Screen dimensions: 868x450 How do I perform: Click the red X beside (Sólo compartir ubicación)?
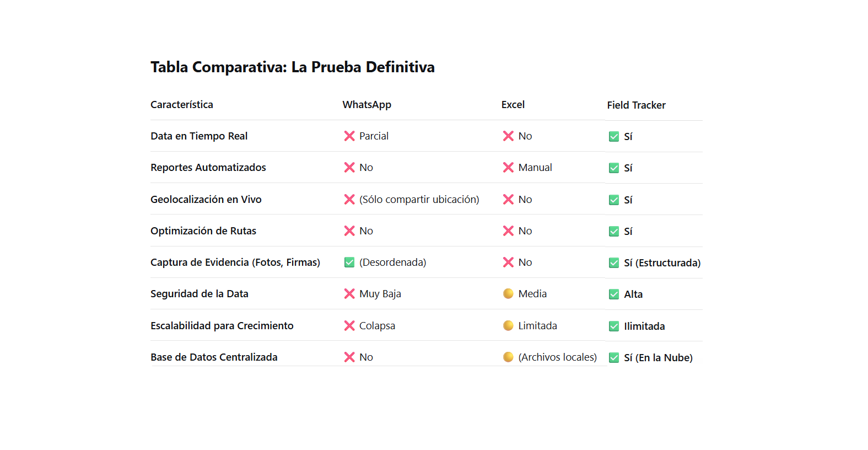[x=349, y=200]
